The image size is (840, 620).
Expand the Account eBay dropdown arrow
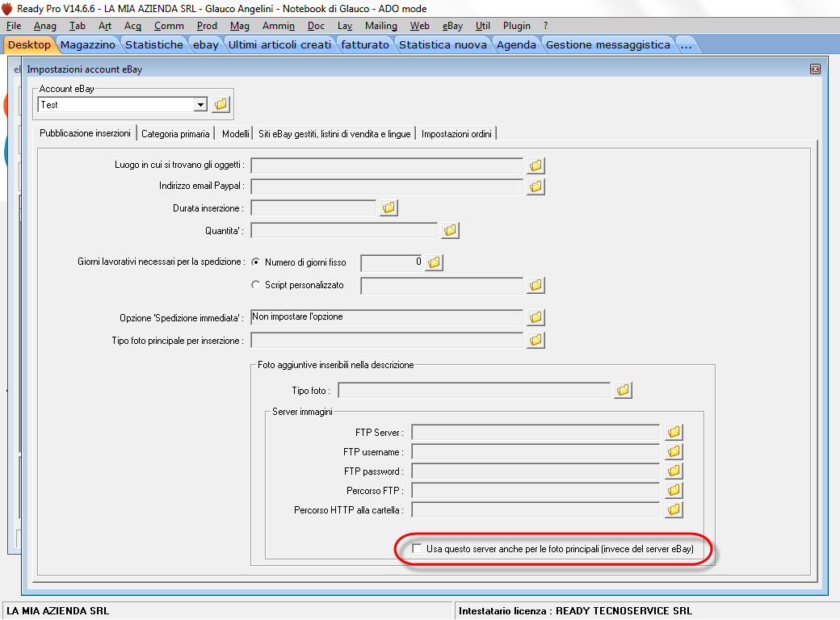(x=200, y=104)
